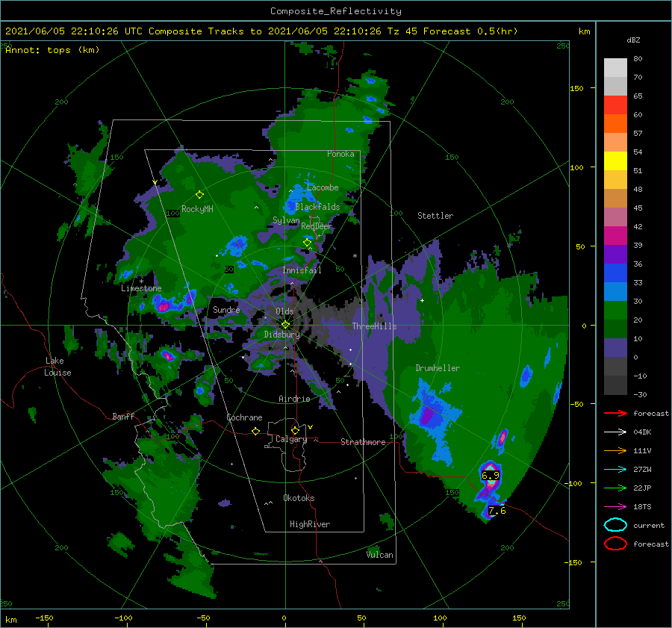Click the Banff town label
Viewport: 672px width, 628px height.
tap(123, 416)
